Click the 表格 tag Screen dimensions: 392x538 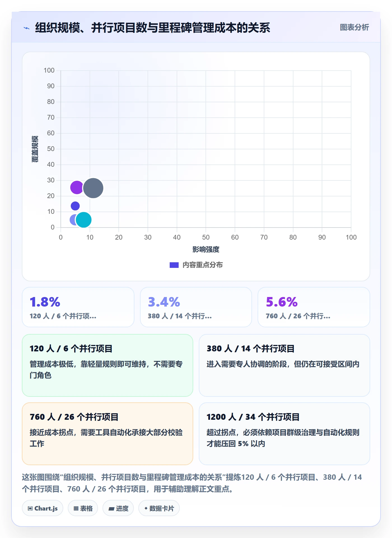point(83,508)
